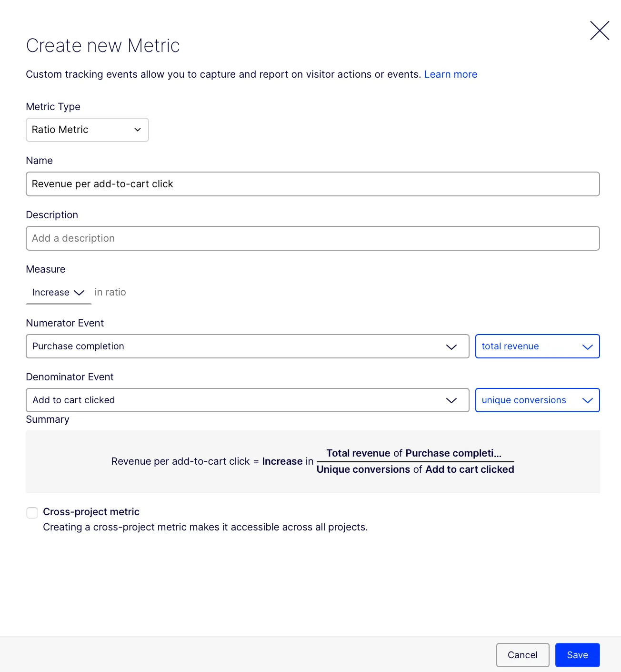Open the Learn more link
Image resolution: width=621 pixels, height=672 pixels.
pyautogui.click(x=451, y=74)
